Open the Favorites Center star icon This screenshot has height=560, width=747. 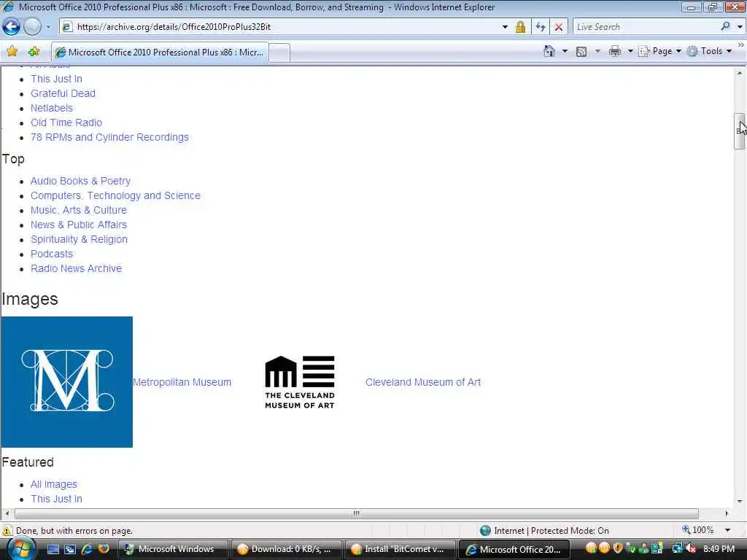(12, 52)
